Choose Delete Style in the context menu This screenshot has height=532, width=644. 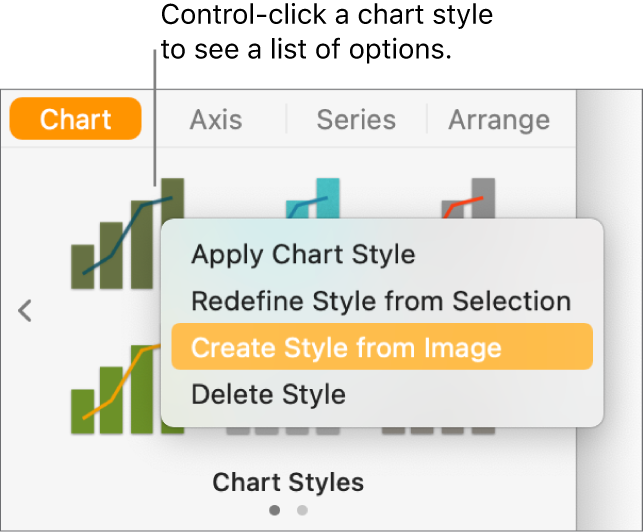pos(268,394)
